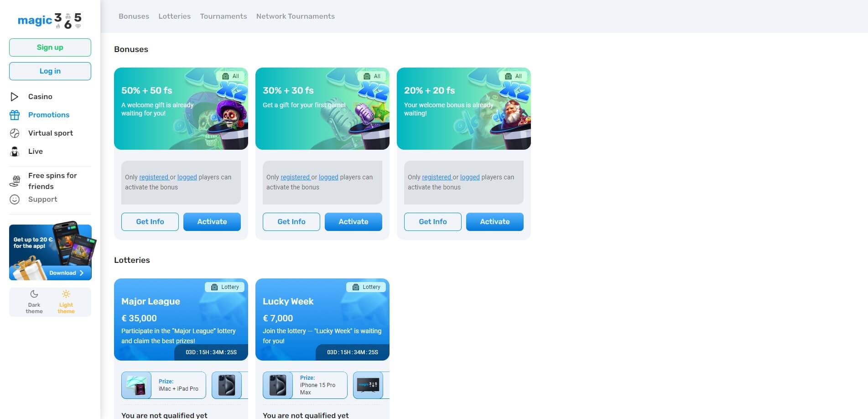Open Free spins for friends

click(x=52, y=181)
